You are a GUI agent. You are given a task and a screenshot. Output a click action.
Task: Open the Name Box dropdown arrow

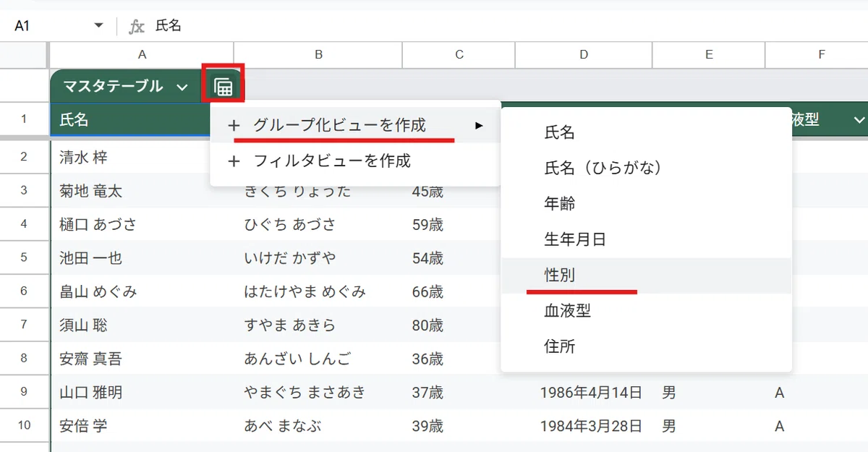pos(99,26)
